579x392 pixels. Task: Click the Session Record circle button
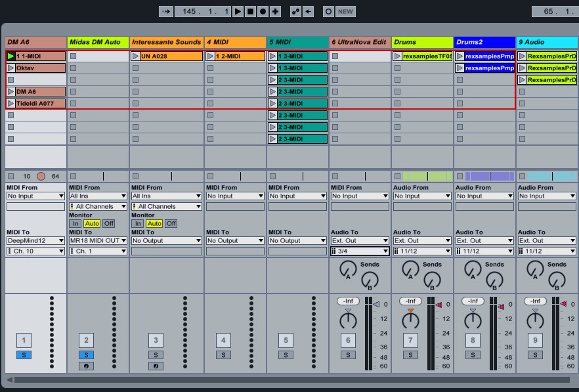pos(328,11)
